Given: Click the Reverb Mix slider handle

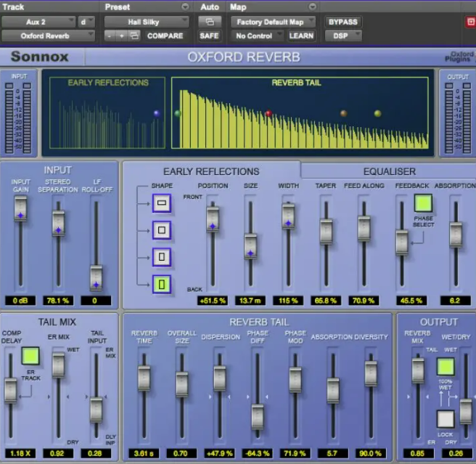Looking at the screenshot, I should coord(418,371).
